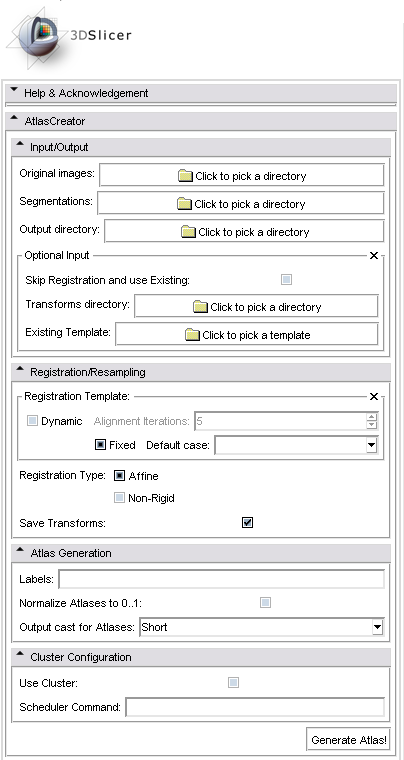Select Existing Template folder icon

click(192, 334)
